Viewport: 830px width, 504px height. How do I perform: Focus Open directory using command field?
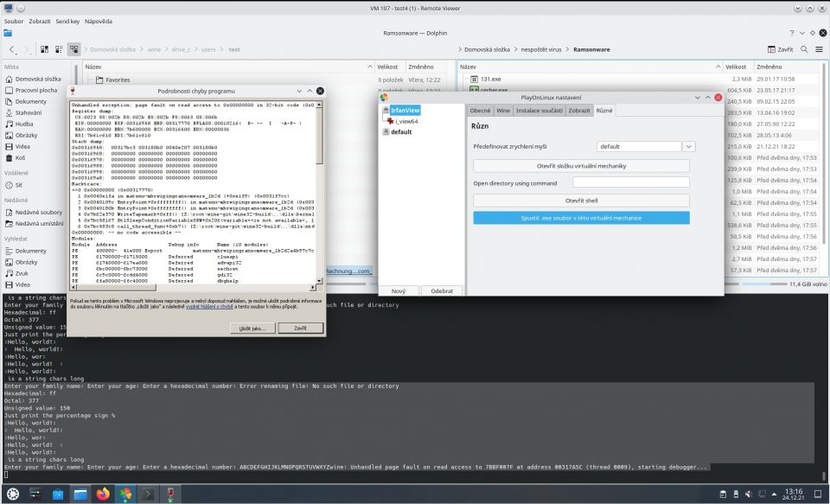(x=631, y=182)
